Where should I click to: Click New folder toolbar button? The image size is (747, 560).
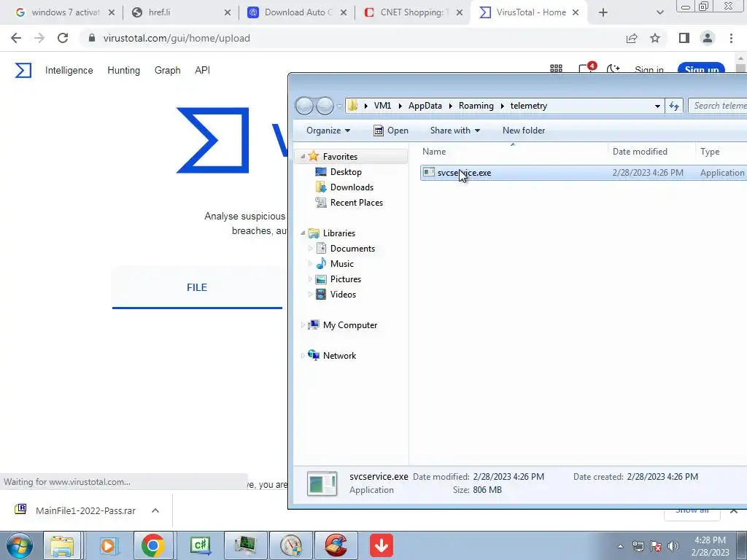pyautogui.click(x=524, y=131)
